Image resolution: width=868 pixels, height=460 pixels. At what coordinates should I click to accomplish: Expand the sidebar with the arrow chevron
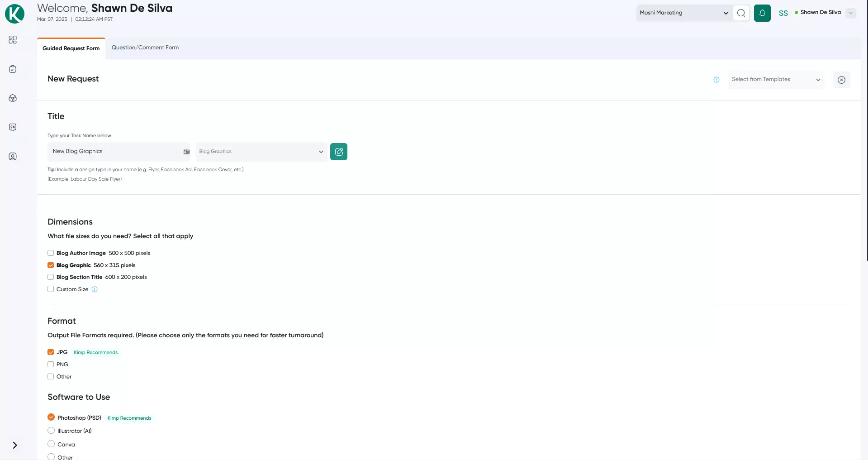click(16, 445)
